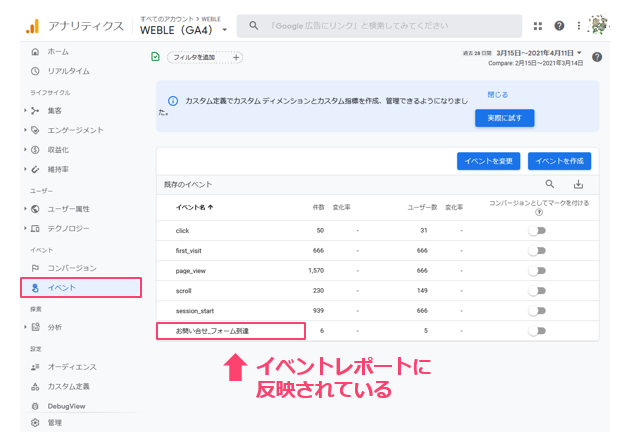
Task: Open カスタム定義 in the sidebar
Action: click(69, 387)
